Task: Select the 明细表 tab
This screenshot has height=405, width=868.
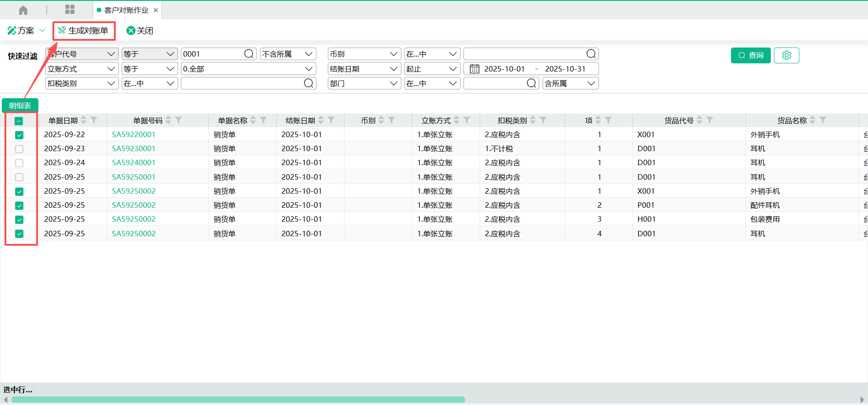Action: pyautogui.click(x=20, y=105)
